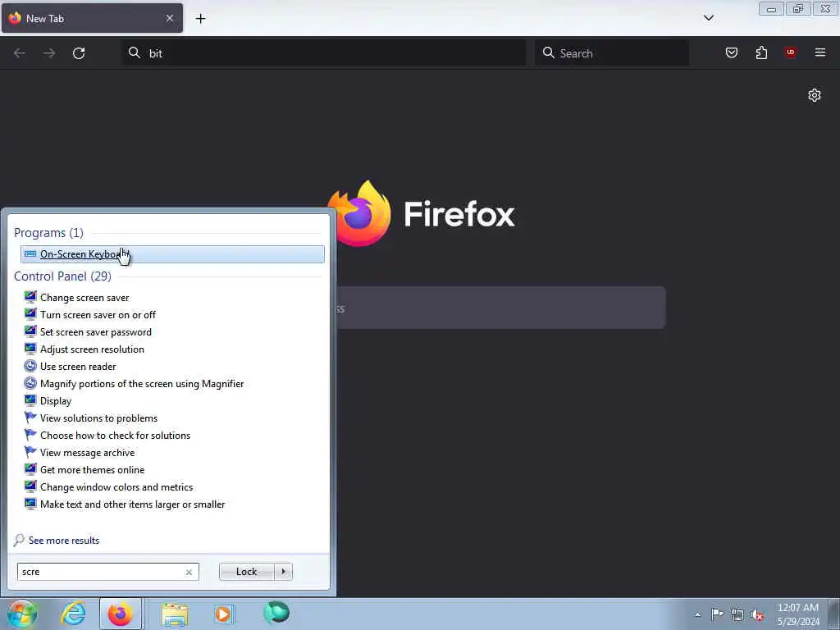Clear the Start menu search text with X
The width and height of the screenshot is (840, 630).
pyautogui.click(x=189, y=572)
